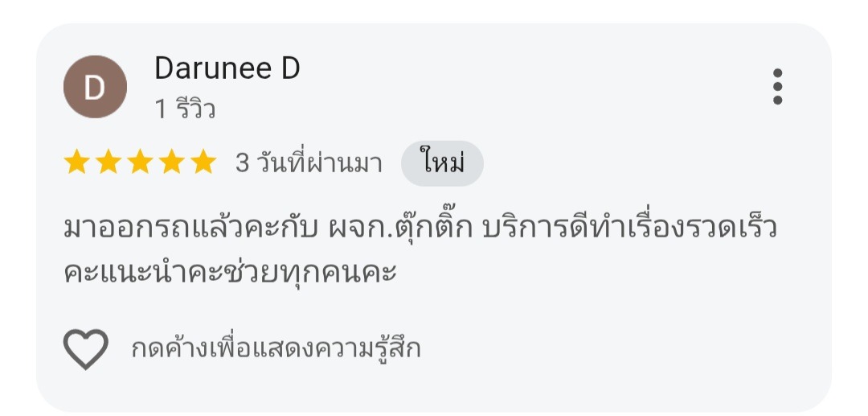Click the '3 วันที่ผ่านมา' timestamp
Viewport: 868px width, 416px height.
tap(308, 163)
